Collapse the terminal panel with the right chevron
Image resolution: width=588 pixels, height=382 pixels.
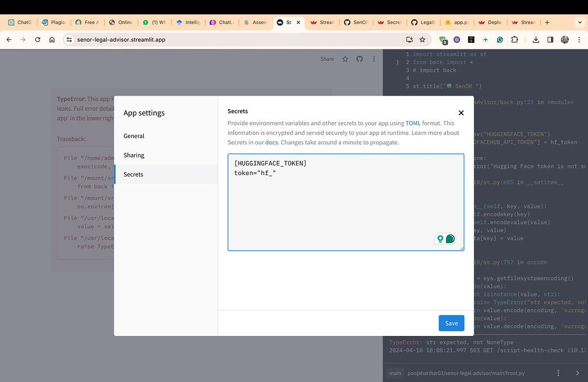[x=578, y=373]
